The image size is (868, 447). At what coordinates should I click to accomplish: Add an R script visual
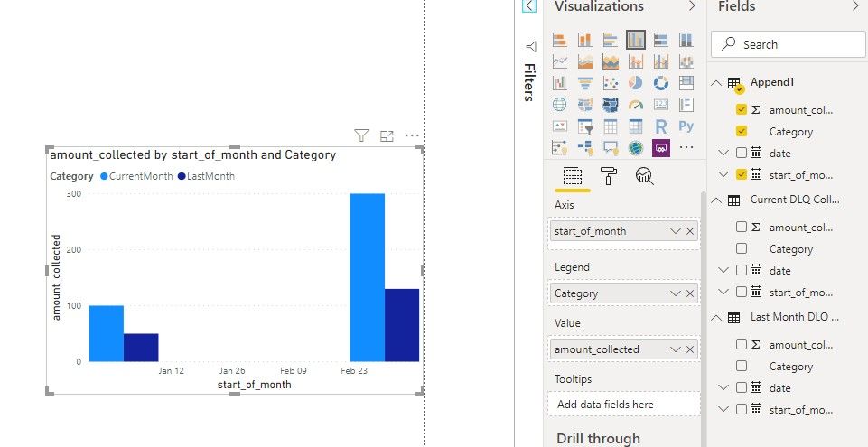click(x=661, y=126)
